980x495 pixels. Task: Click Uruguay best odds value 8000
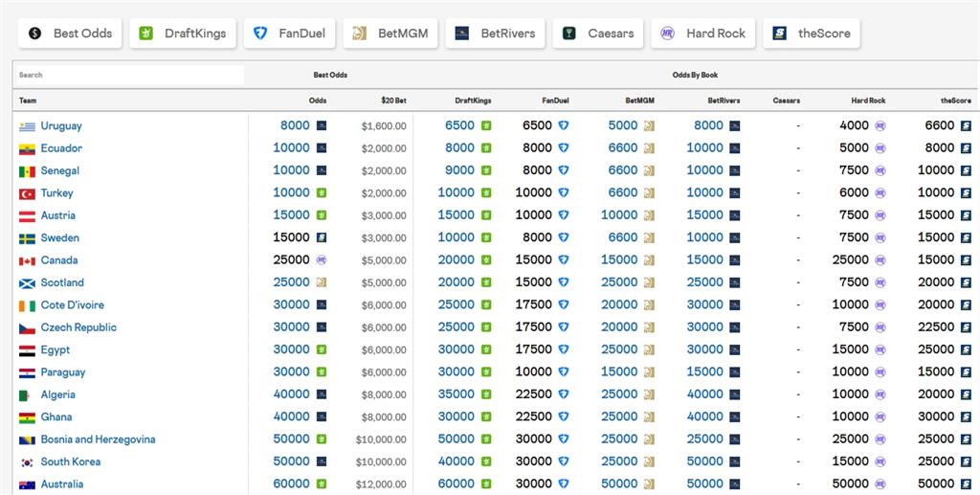coord(295,125)
